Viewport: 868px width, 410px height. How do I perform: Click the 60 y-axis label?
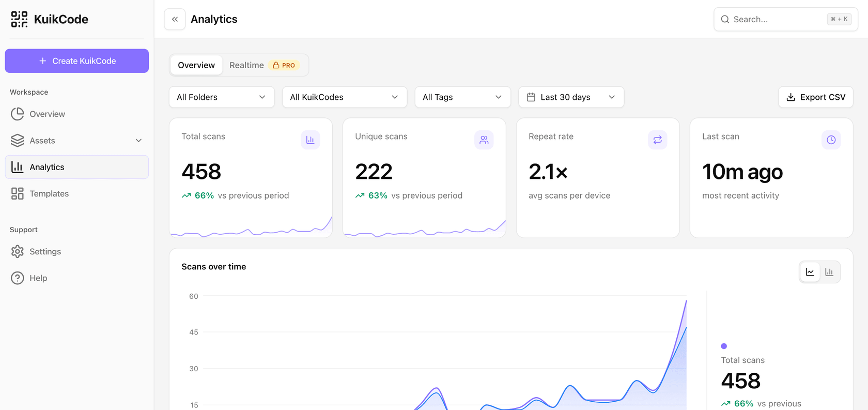click(194, 296)
